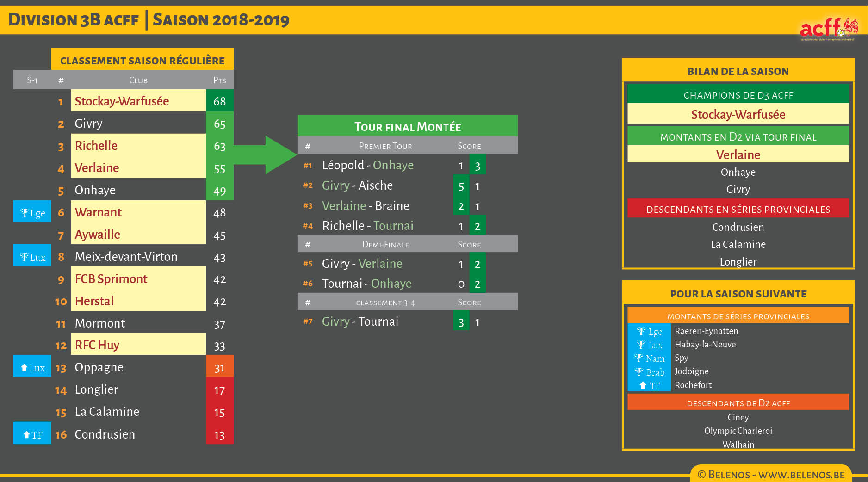The image size is (868, 482).
Task: Click the TF arrow badge beside Condrusien
Action: pyautogui.click(x=32, y=434)
